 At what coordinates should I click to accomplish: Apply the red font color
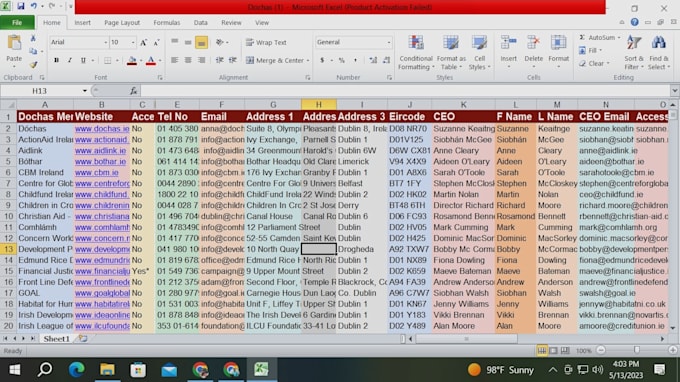[150, 60]
